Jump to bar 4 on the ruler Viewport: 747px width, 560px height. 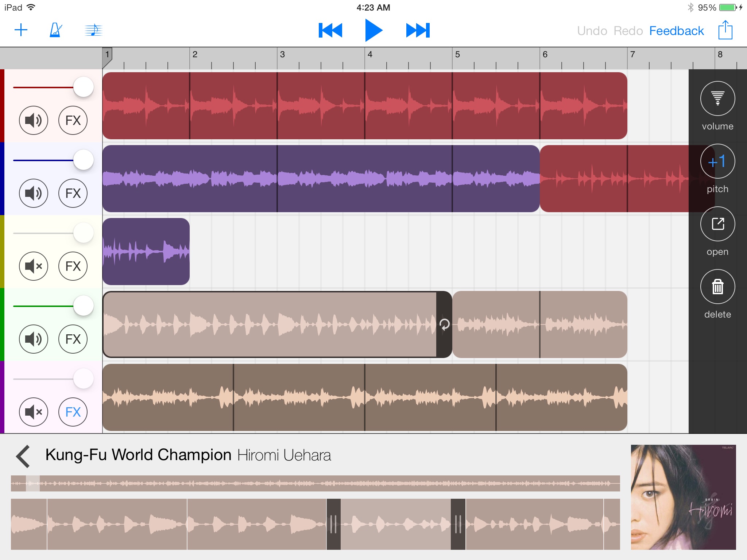[370, 55]
